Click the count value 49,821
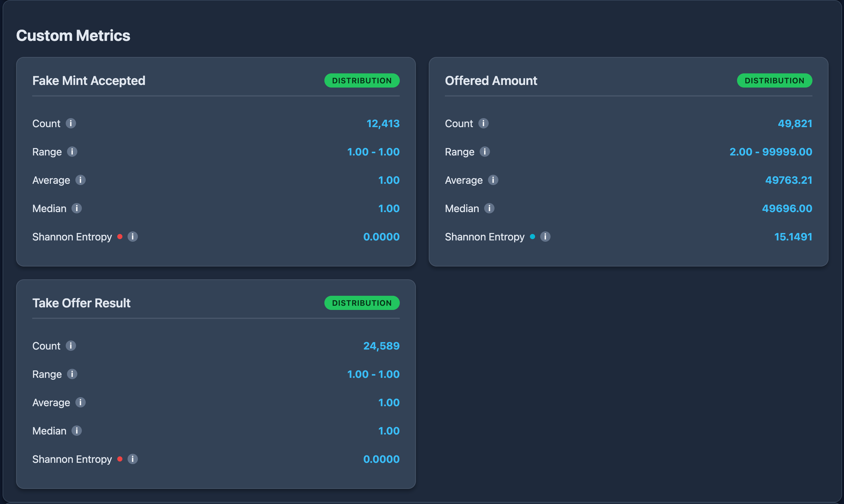Viewport: 844px width, 504px height. (795, 124)
